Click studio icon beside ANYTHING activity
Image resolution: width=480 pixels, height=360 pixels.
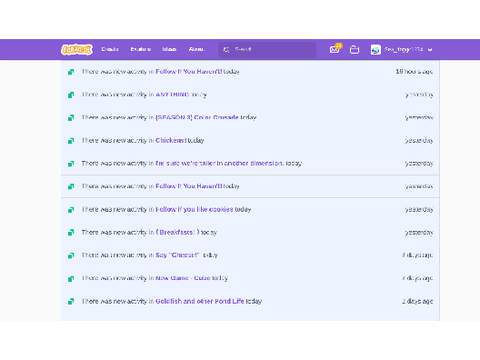pos(71,95)
